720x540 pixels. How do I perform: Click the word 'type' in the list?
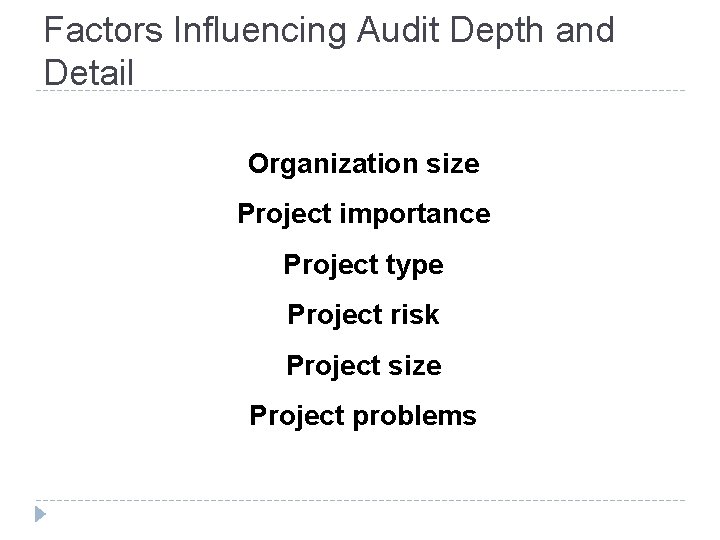point(415,266)
